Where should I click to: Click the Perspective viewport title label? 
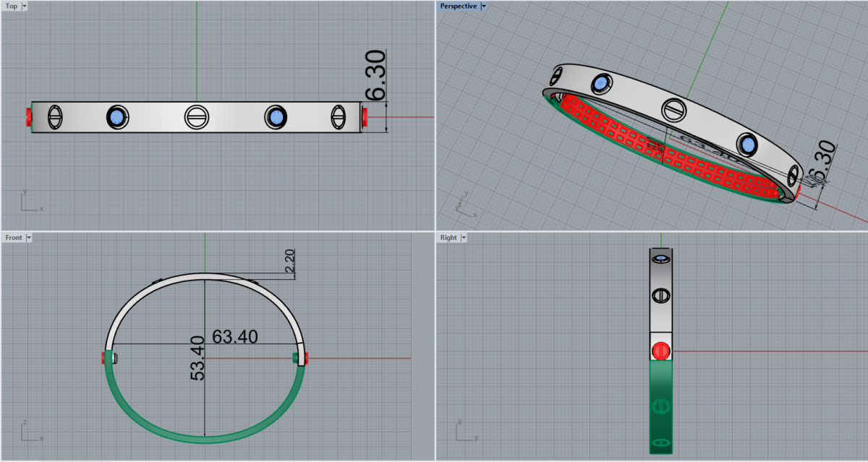(x=459, y=6)
